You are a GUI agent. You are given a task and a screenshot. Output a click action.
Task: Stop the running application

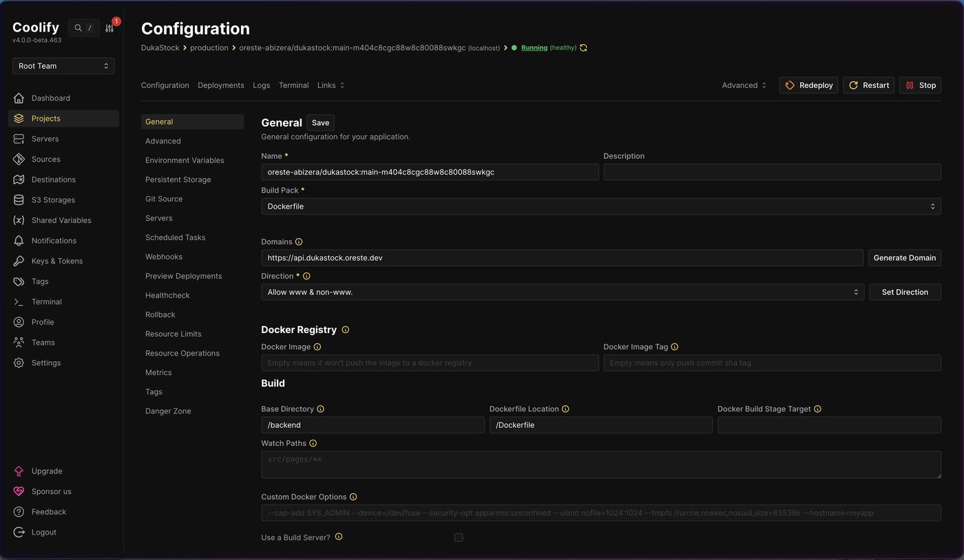(920, 85)
